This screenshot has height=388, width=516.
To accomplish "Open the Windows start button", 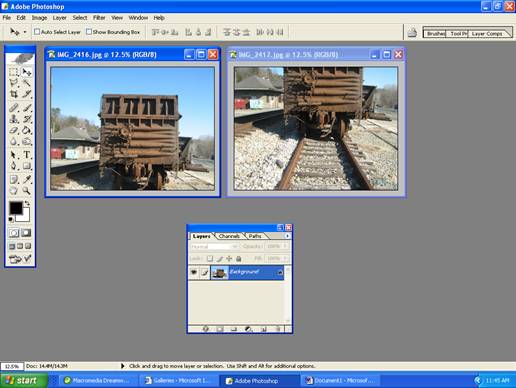I will pos(24,380).
